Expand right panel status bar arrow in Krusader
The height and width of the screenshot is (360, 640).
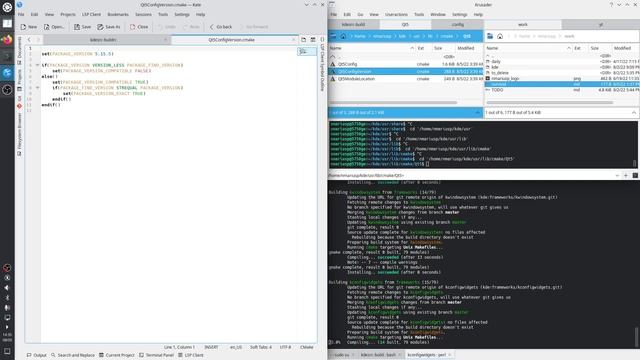633,112
